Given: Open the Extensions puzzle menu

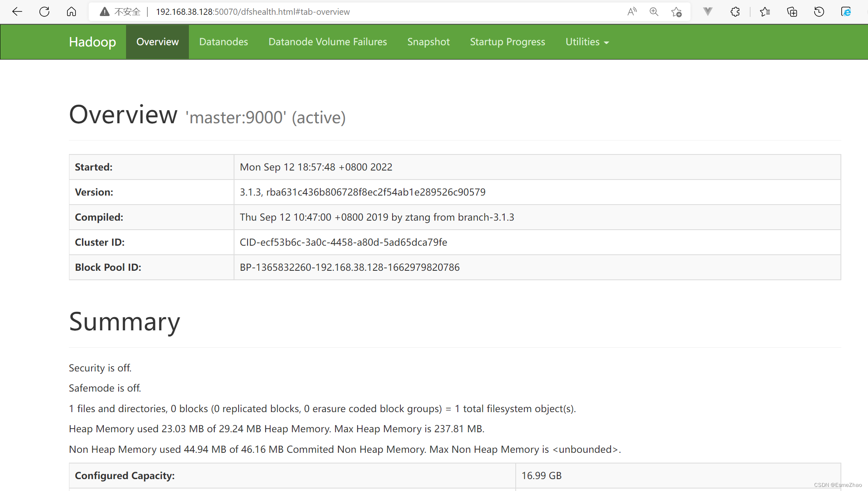Looking at the screenshot, I should (735, 12).
